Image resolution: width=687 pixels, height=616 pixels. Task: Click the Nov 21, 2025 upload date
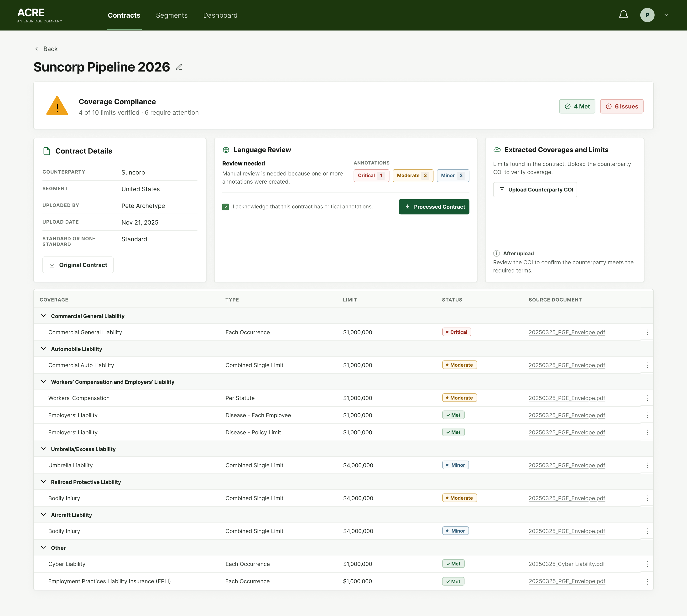[x=140, y=222]
